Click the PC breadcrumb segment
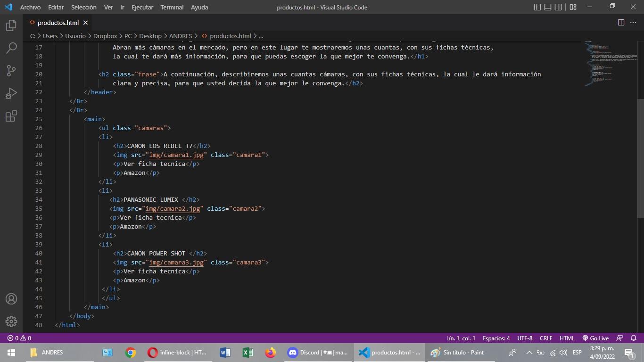Viewport: 644px width, 362px height. click(128, 36)
